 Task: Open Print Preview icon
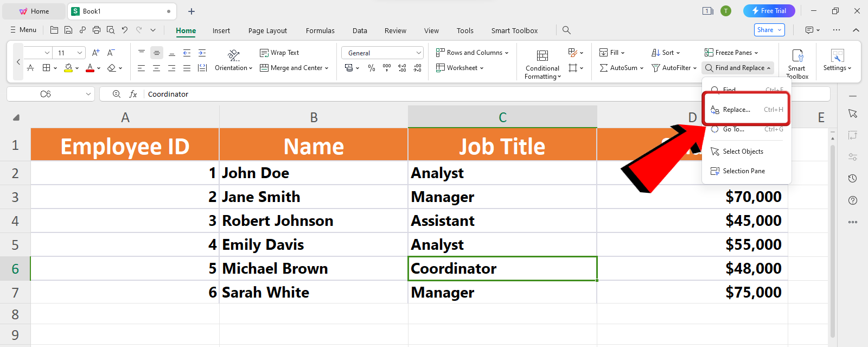[x=111, y=30]
